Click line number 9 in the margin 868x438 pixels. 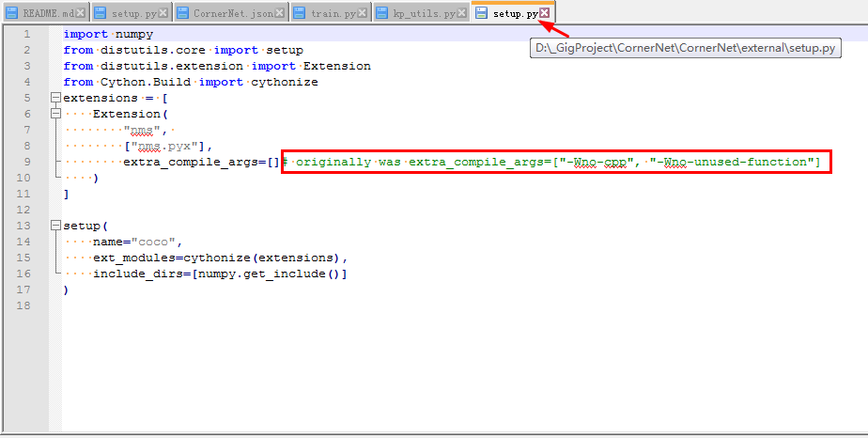coord(27,162)
